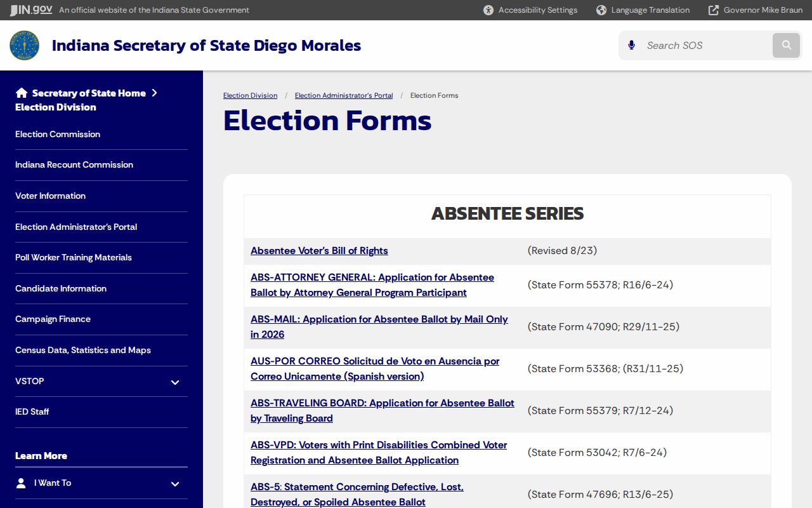This screenshot has width=812, height=508.
Task: Click the VSTOP sidebar item
Action: [30, 381]
